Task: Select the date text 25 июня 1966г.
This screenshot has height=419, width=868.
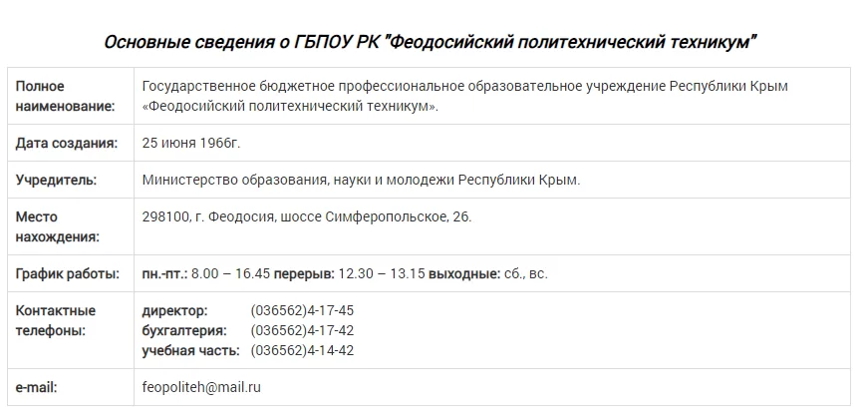Action: click(x=191, y=143)
